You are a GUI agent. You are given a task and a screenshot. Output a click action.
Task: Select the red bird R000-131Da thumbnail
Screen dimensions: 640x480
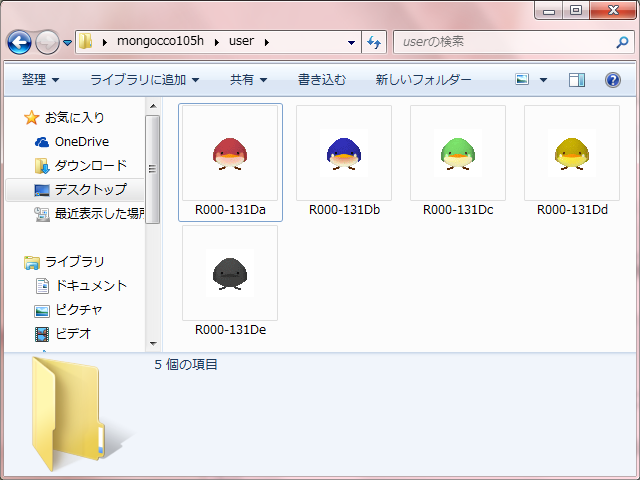[x=230, y=153]
